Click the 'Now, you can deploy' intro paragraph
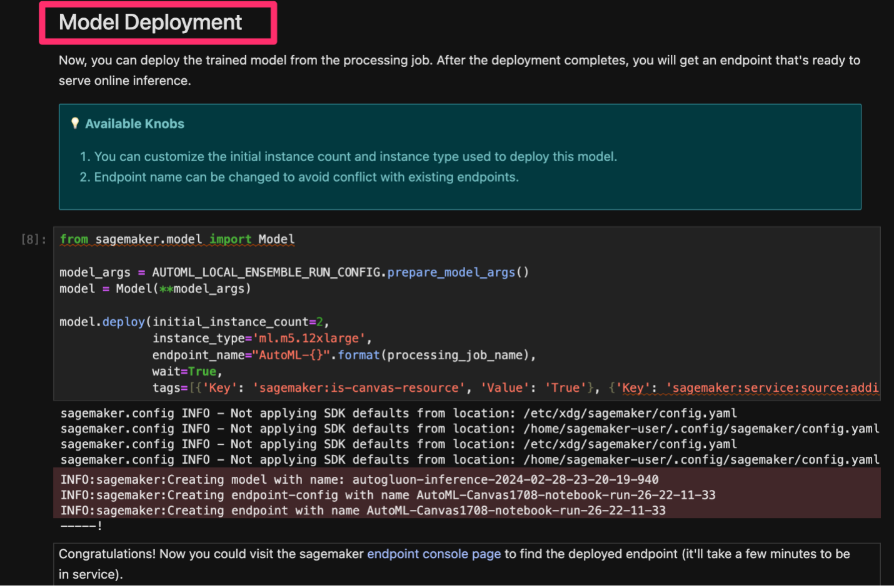The height and width of the screenshot is (588, 894). point(460,71)
